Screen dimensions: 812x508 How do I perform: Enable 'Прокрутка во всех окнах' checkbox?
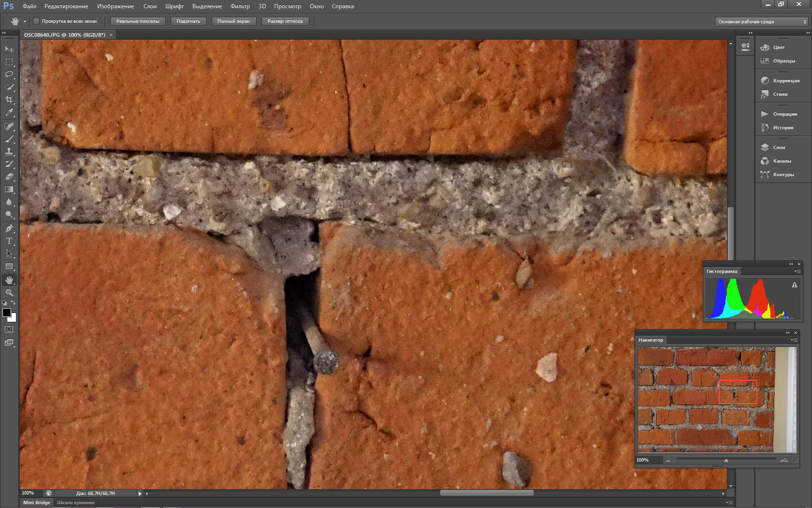(x=36, y=21)
